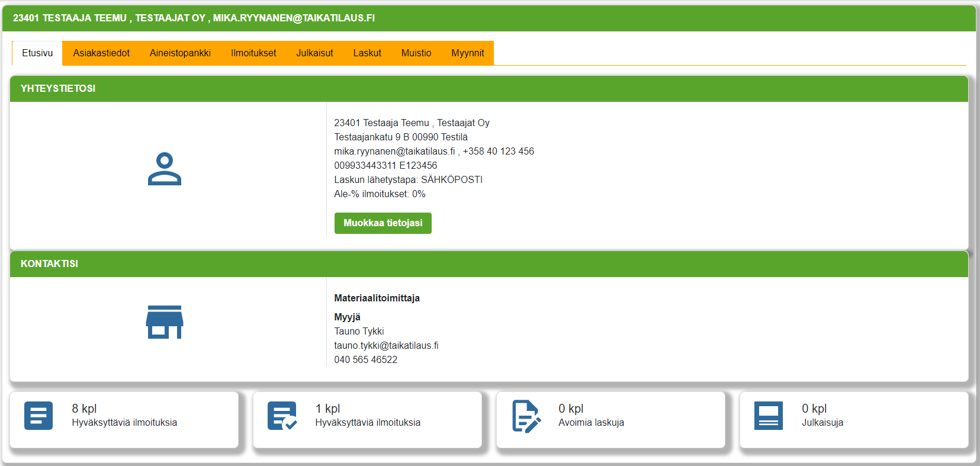The height and width of the screenshot is (466, 980).
Task: Go to the Ilmoitukset tab
Action: (x=253, y=53)
